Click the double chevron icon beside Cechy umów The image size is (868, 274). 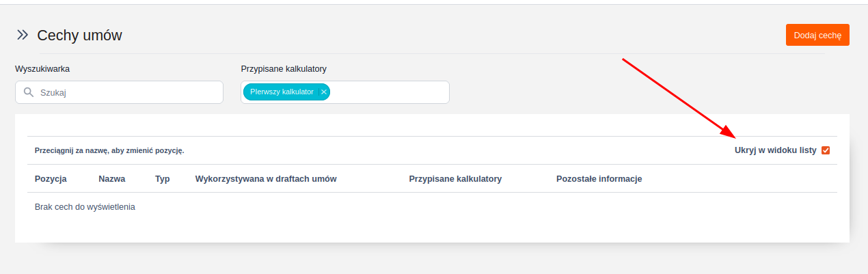(x=23, y=35)
